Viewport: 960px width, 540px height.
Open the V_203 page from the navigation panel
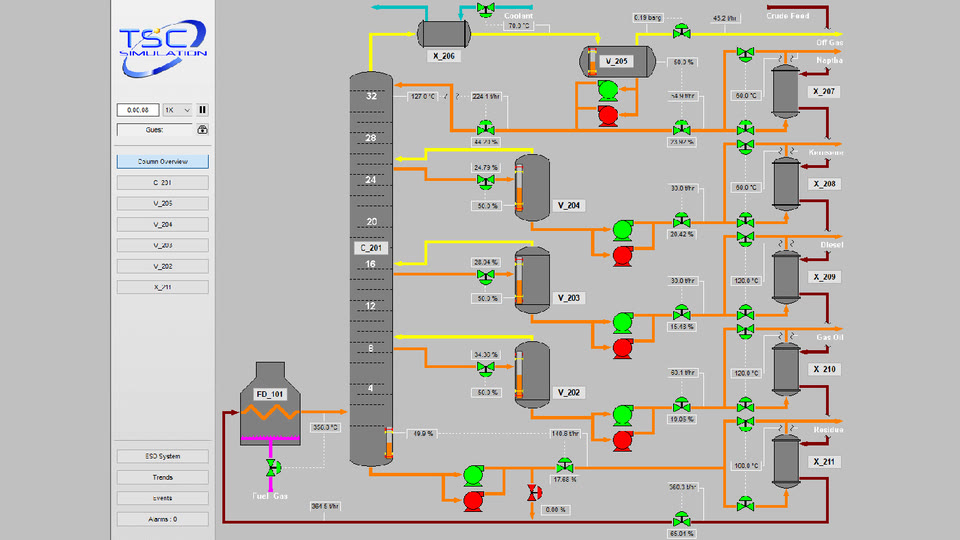coord(163,246)
